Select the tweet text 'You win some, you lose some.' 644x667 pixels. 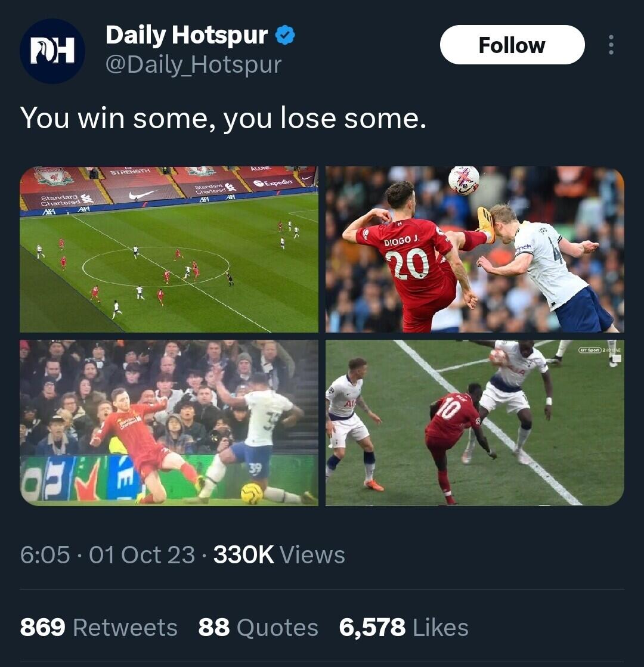coord(223,118)
